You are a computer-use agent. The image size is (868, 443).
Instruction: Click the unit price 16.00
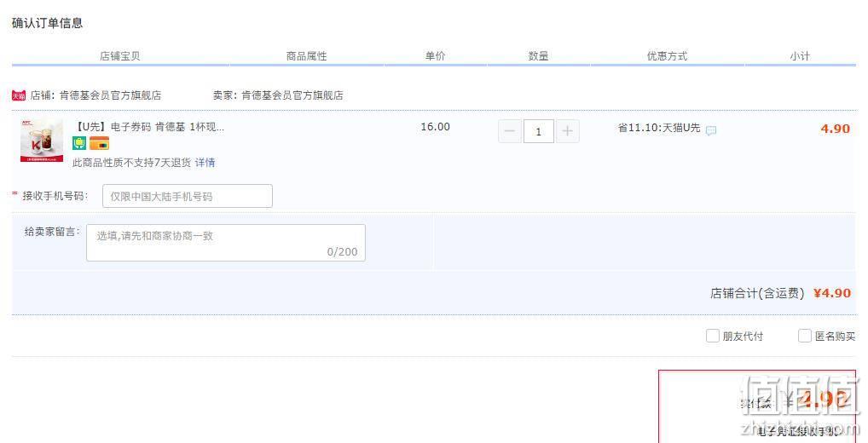pos(435,127)
